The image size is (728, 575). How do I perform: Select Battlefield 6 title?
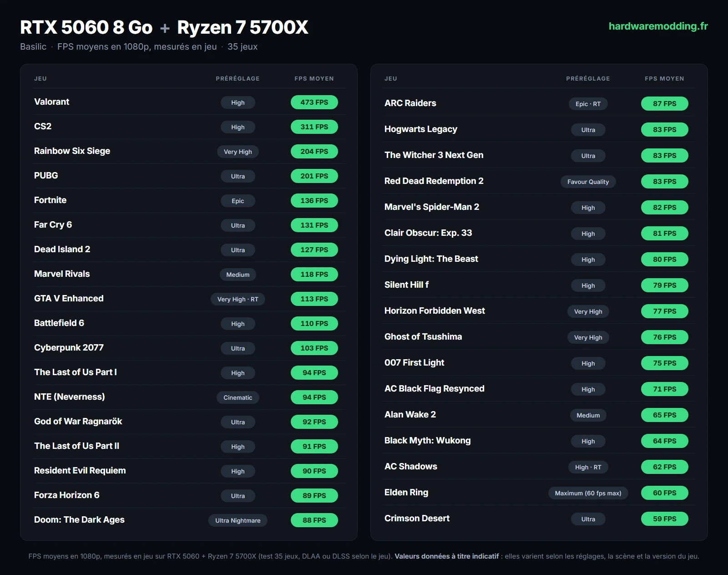tap(59, 323)
